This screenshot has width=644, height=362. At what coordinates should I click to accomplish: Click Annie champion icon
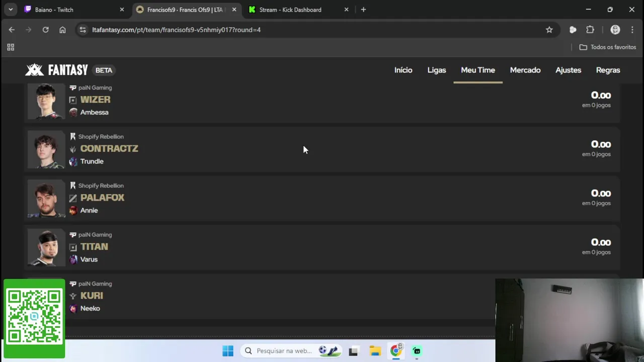pyautogui.click(x=73, y=210)
